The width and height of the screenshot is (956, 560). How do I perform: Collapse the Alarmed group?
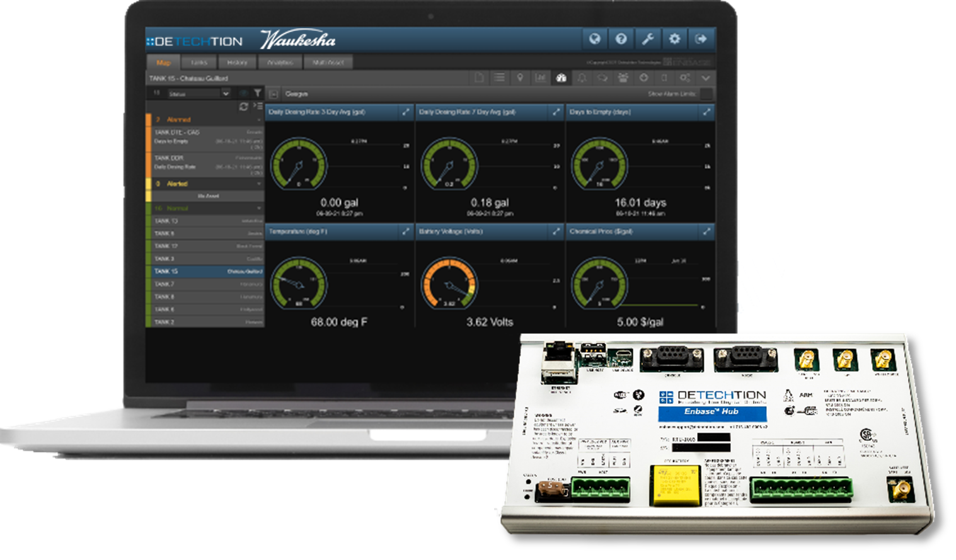click(259, 120)
